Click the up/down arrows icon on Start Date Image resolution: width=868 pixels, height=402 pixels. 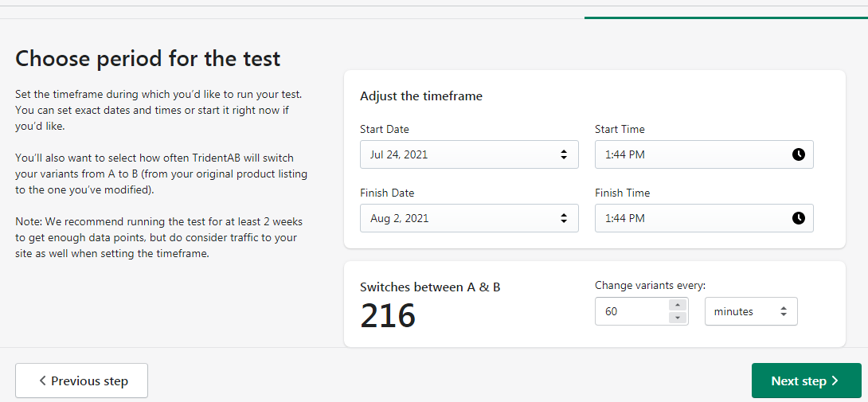(x=564, y=154)
